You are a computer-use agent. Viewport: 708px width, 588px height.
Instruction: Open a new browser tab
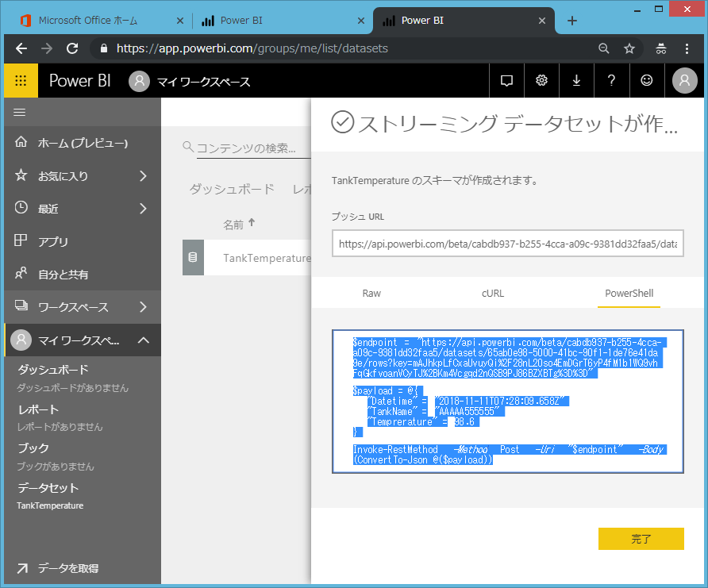[x=572, y=21]
